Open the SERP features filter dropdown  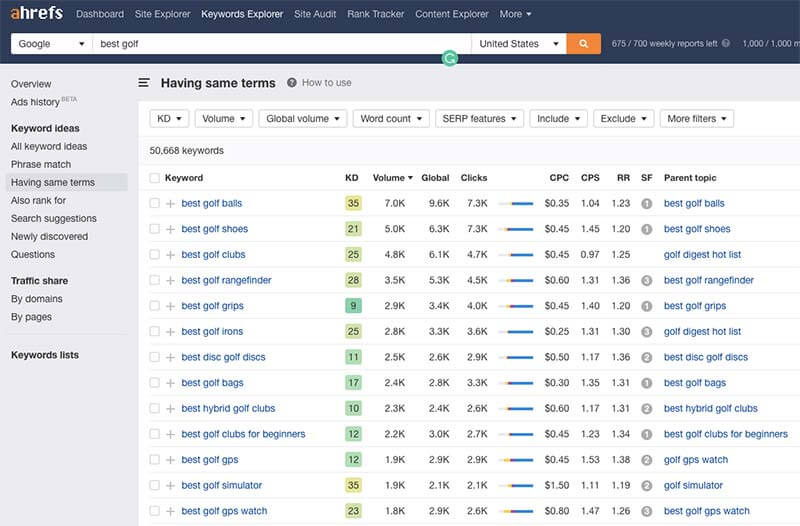(479, 118)
